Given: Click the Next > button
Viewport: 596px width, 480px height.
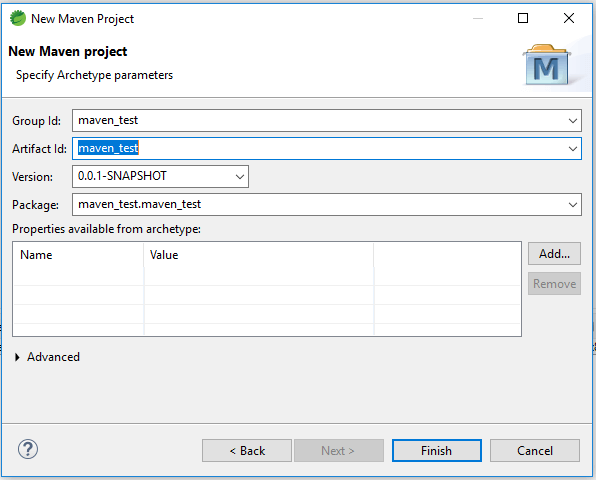Looking at the screenshot, I should pos(339,451).
